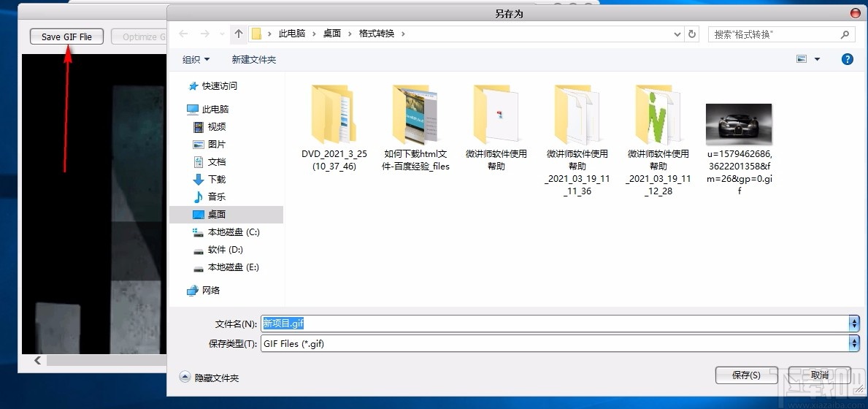Change view mode with the view icon

802,58
